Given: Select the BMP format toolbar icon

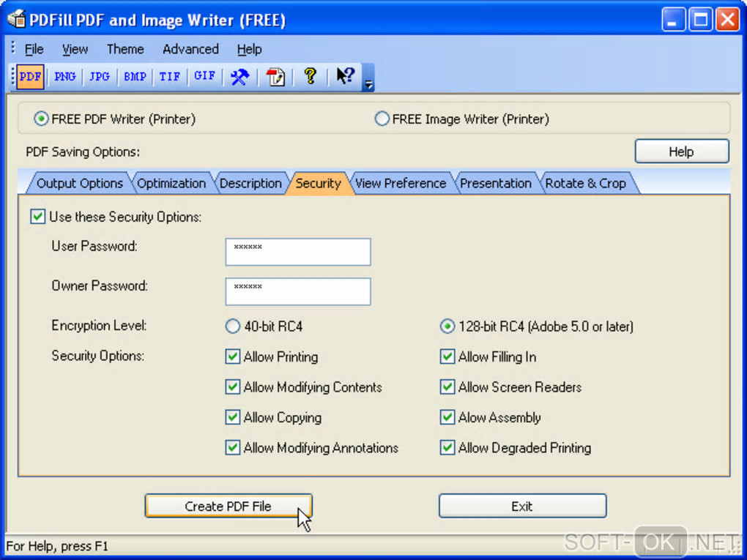Looking at the screenshot, I should (x=135, y=77).
